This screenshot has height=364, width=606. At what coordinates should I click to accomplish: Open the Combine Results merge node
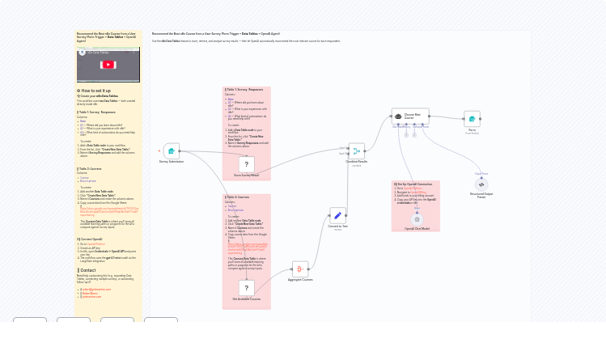click(356, 150)
